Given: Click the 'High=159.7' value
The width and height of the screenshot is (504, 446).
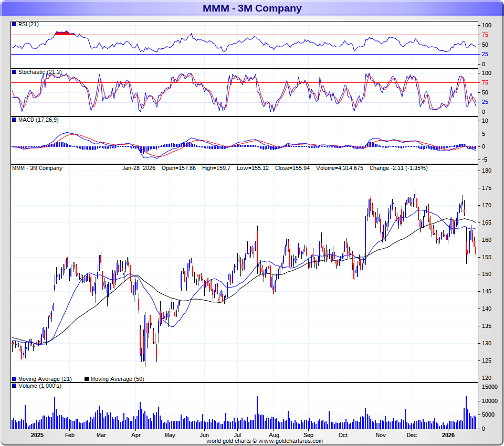Looking at the screenshot, I should point(216,168).
